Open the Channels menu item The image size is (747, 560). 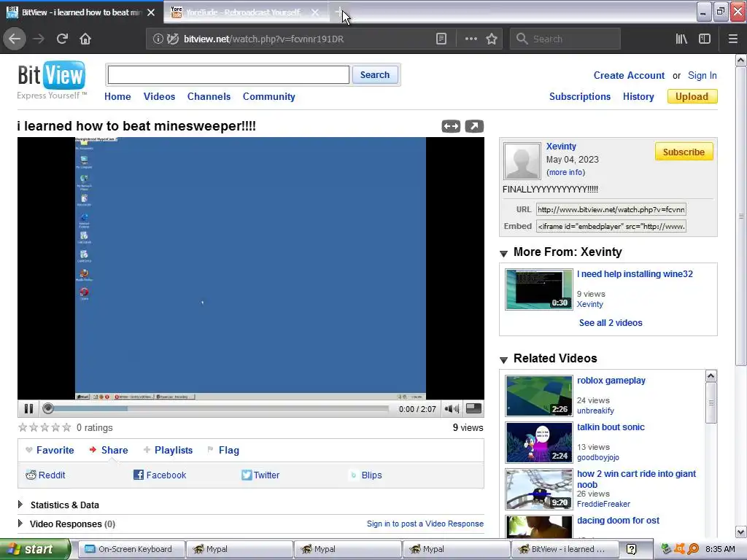click(209, 97)
